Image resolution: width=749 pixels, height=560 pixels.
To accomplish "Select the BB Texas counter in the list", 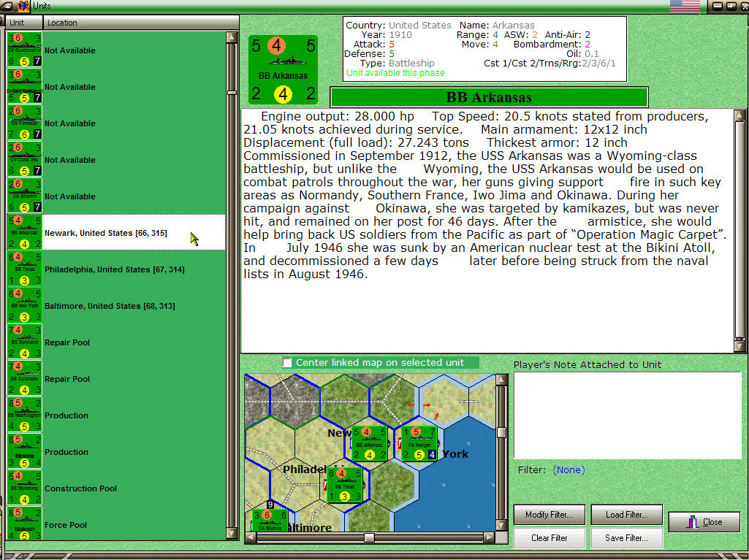I will 24,269.
